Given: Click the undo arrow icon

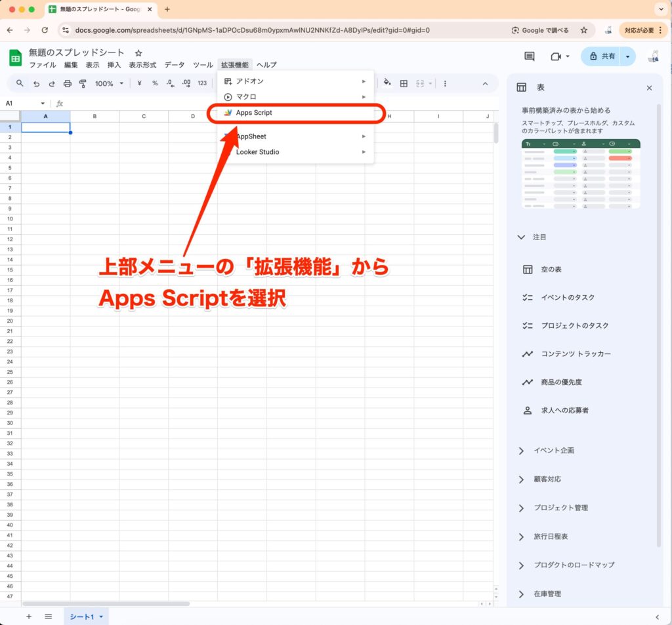Looking at the screenshot, I should pos(36,83).
